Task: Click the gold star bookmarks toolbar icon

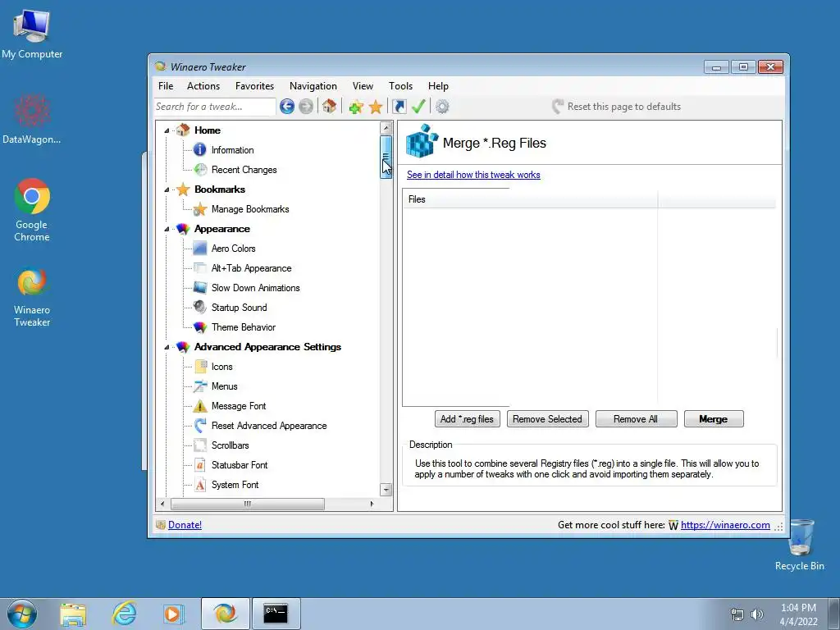Action: (376, 107)
